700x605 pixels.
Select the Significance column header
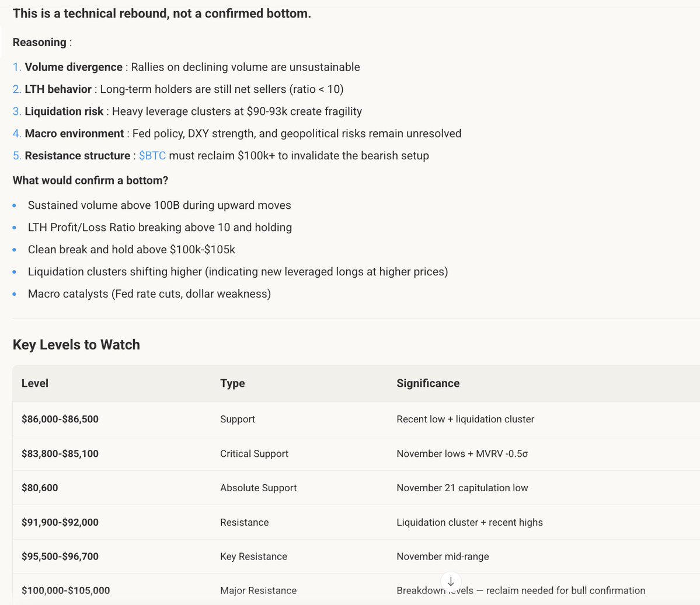(x=428, y=383)
